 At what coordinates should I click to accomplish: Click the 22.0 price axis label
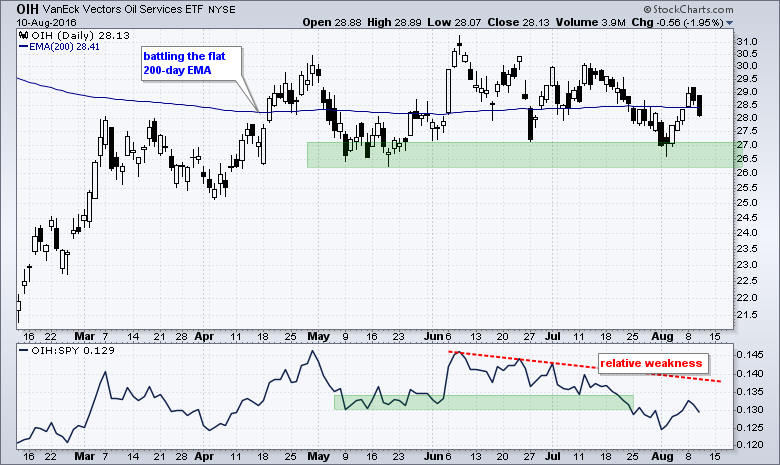click(747, 297)
